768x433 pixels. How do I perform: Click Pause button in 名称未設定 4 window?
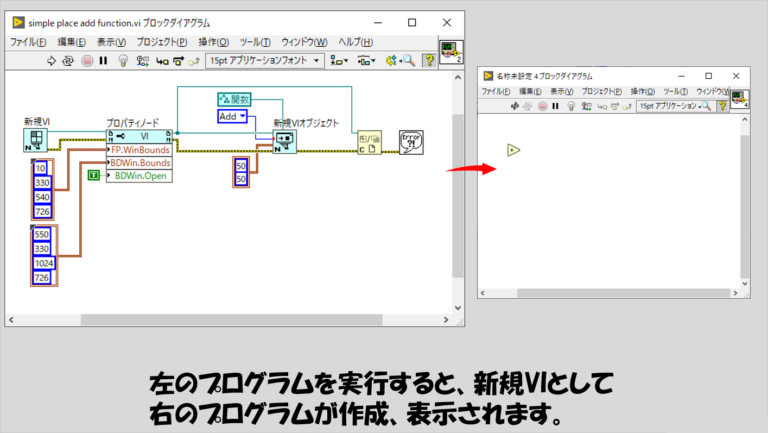(555, 106)
